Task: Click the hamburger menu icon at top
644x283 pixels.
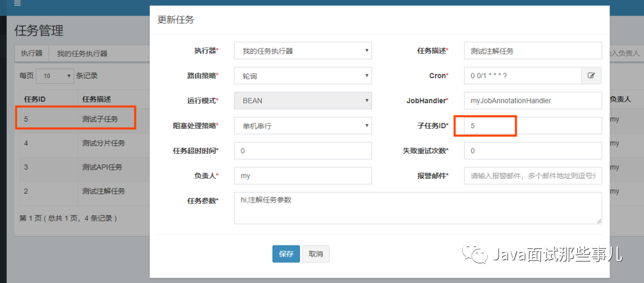Action: pyautogui.click(x=17, y=3)
